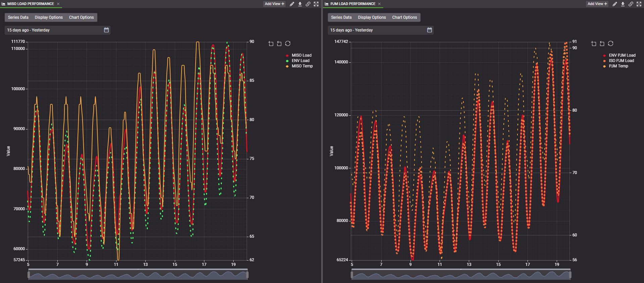
Task: Open calendar picker in PJM date field
Action: coord(429,30)
